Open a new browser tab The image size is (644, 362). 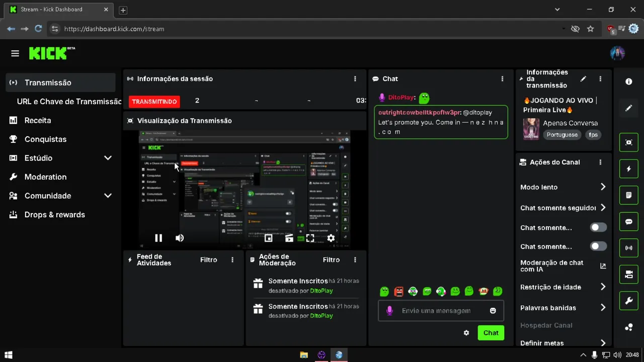point(123,10)
